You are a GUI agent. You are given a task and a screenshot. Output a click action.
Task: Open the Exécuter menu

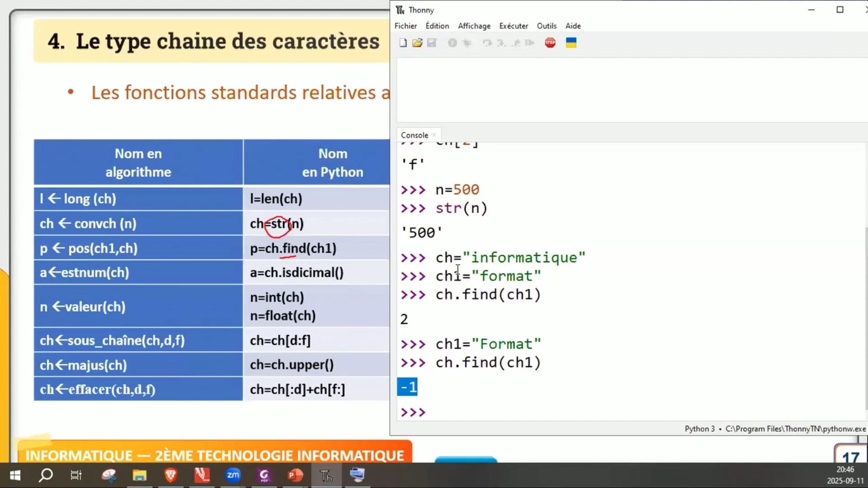pyautogui.click(x=513, y=26)
